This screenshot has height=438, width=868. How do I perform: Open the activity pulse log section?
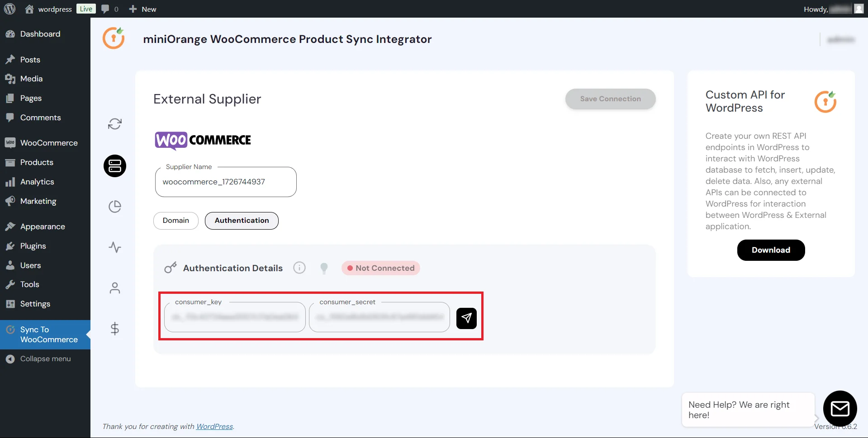(x=115, y=247)
